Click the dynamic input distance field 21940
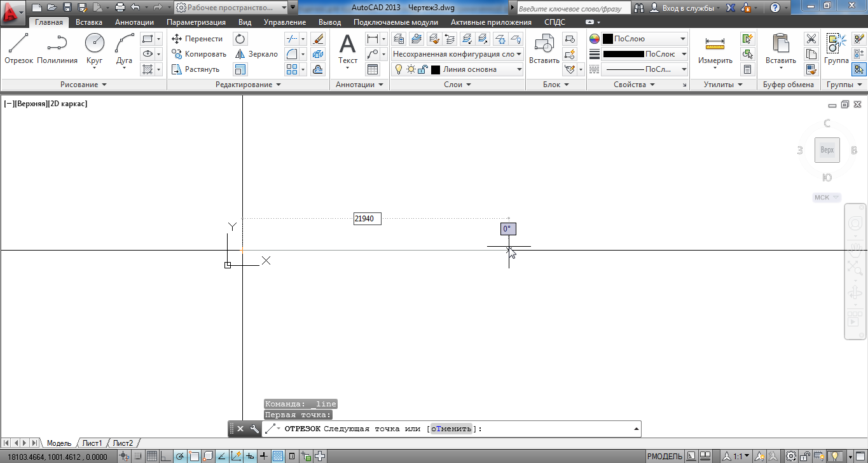 coord(368,218)
